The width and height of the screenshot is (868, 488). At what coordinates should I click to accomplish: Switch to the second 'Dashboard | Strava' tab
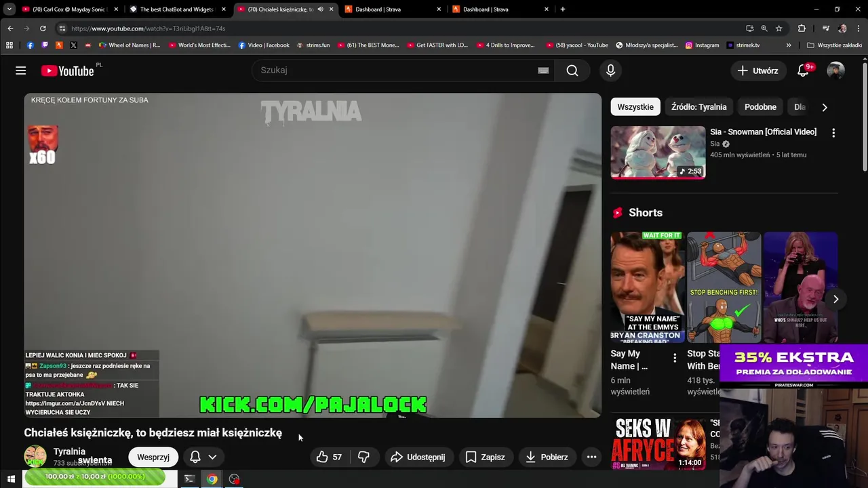point(500,9)
